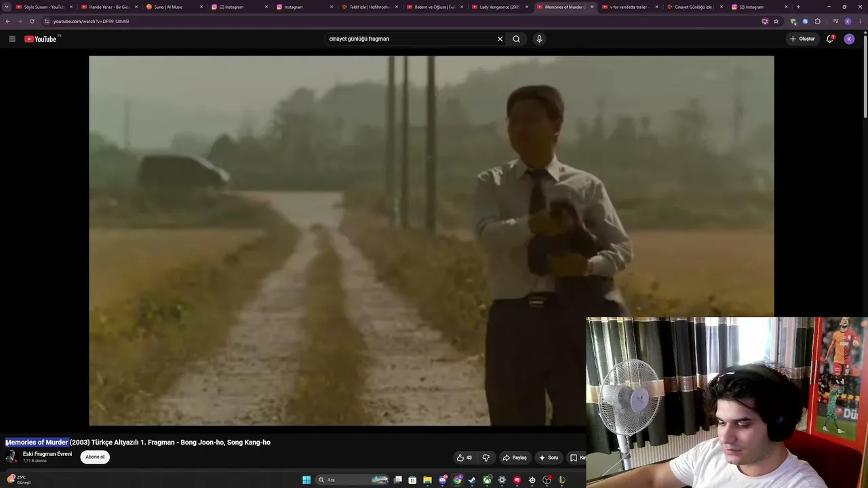
Task: Click the Memories of Murder video player
Action: (431, 241)
